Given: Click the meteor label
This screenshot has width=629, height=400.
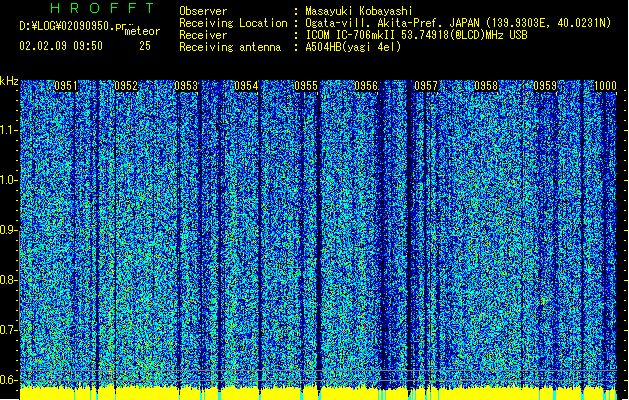Looking at the screenshot, I should (142, 31).
